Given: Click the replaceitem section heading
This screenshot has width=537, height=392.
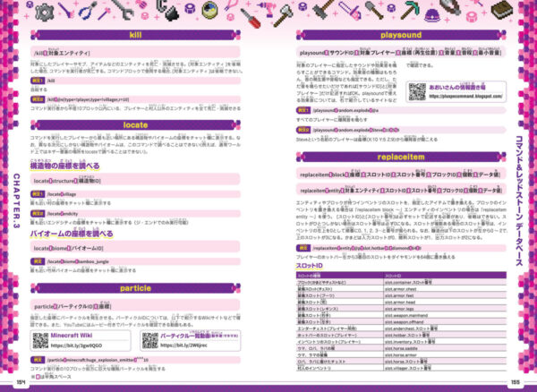Looking at the screenshot, I should point(401,158).
